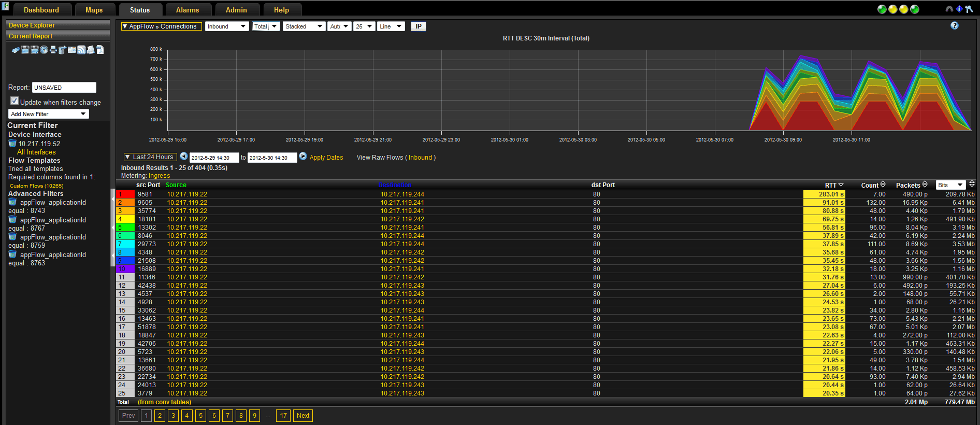This screenshot has width=980, height=425.
Task: Click the blue diamond info icon
Action: click(x=959, y=9)
